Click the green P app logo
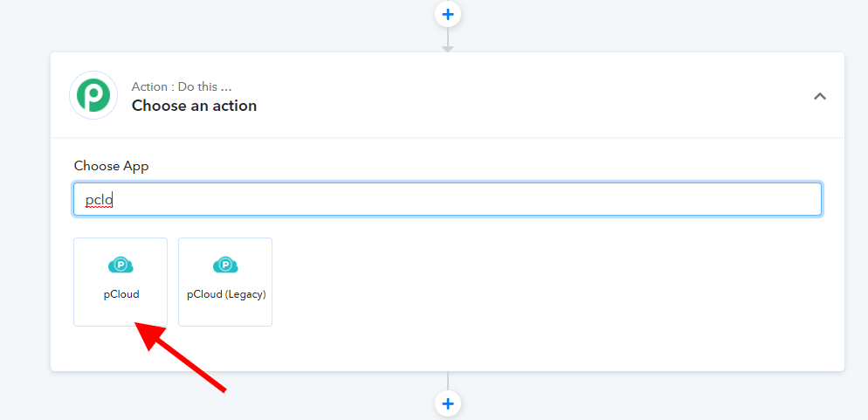Screen dimensions: 868x420 click(x=93, y=95)
